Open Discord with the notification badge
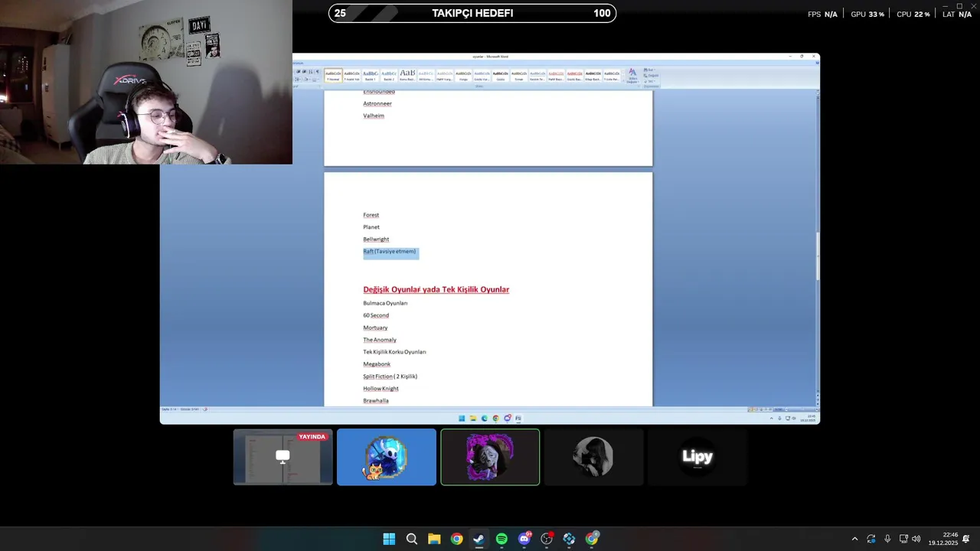Screen dimensions: 980x551 click(x=524, y=539)
